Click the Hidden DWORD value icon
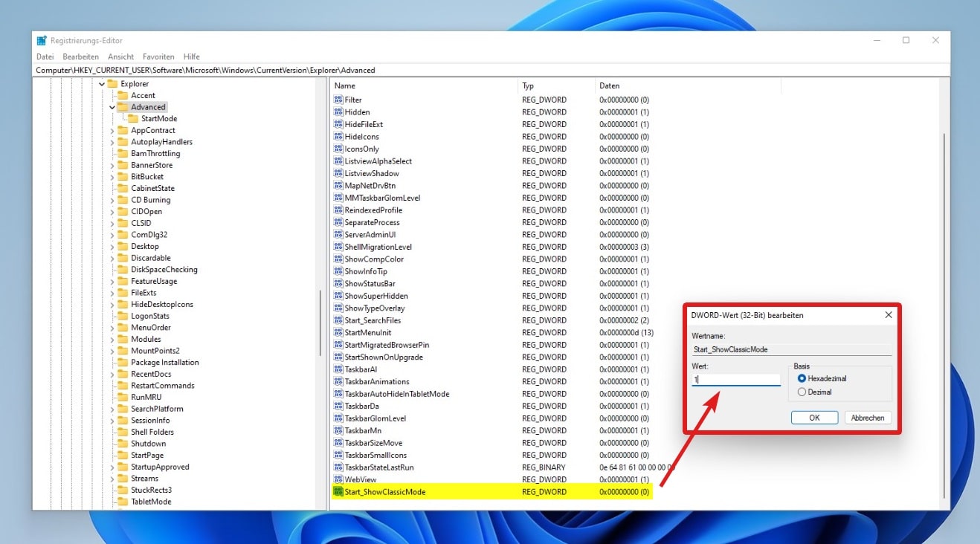 339,112
